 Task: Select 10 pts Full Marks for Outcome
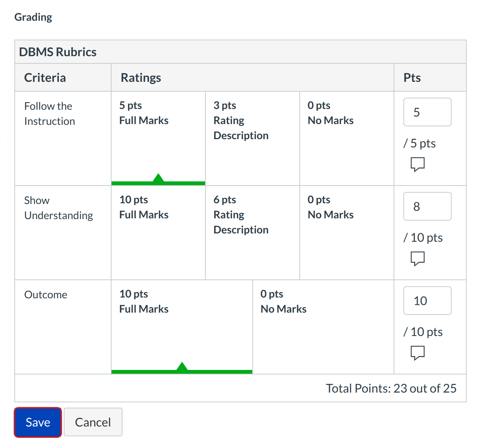182,327
